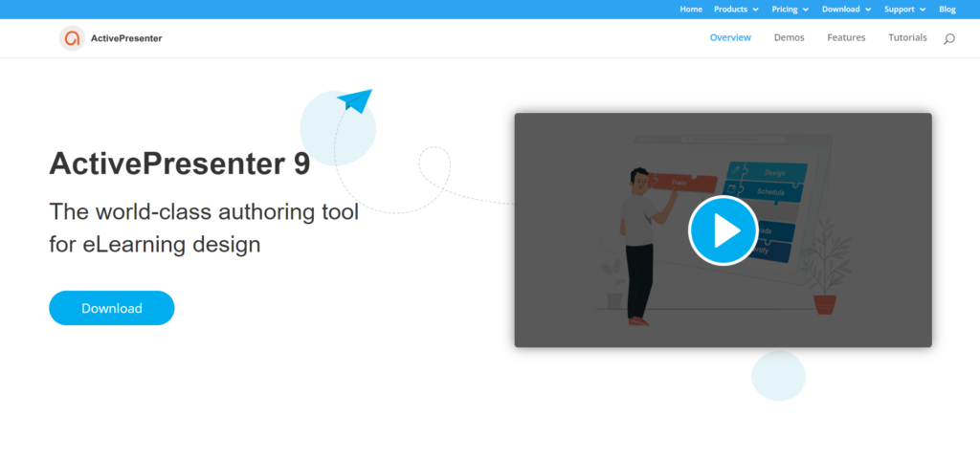Click the world-class authoring tool tagline
980x459 pixels.
coord(204,228)
